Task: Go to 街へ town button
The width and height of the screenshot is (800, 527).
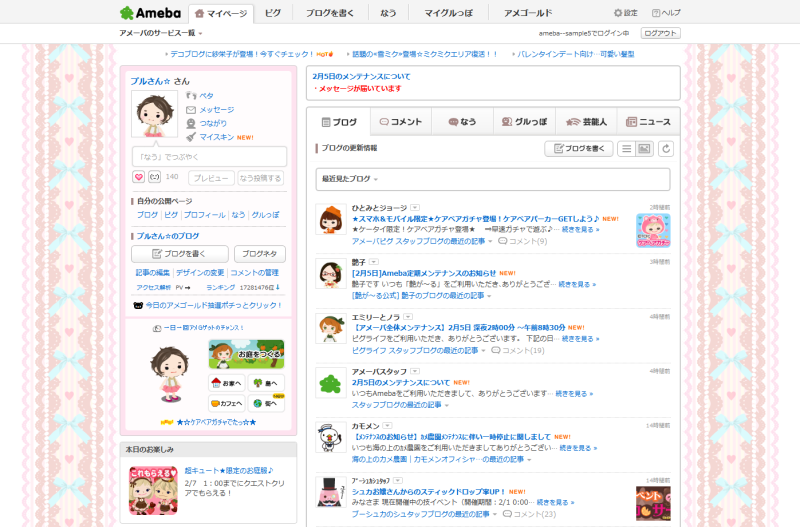Action: click(x=266, y=403)
